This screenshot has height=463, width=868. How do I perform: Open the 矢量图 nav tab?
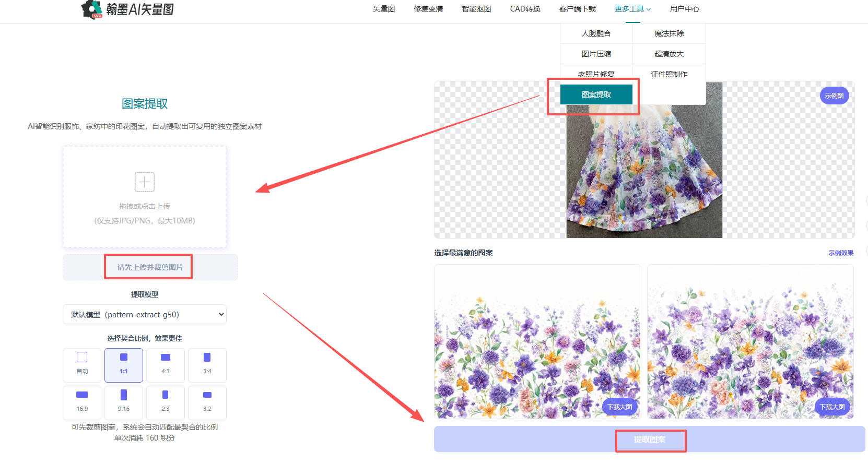tap(384, 9)
